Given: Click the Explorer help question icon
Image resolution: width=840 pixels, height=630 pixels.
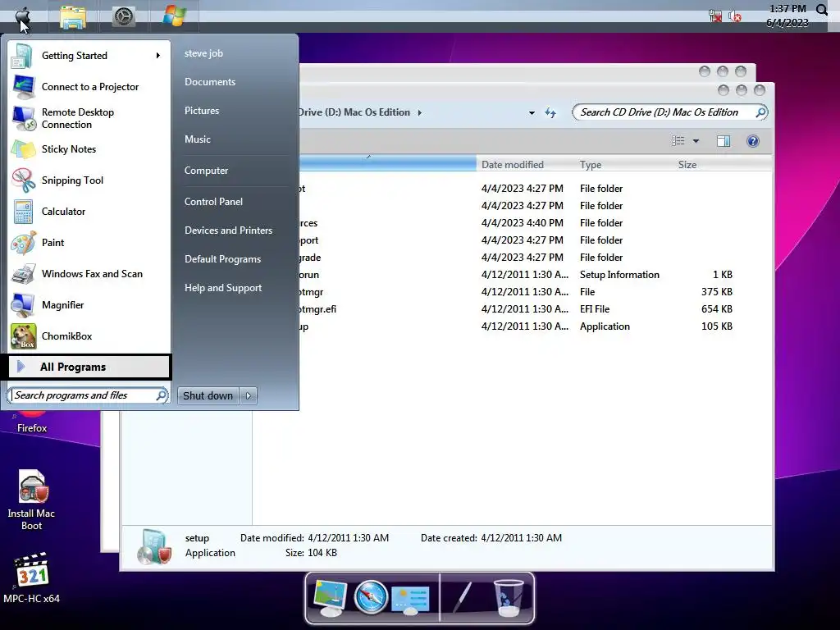Looking at the screenshot, I should point(753,141).
